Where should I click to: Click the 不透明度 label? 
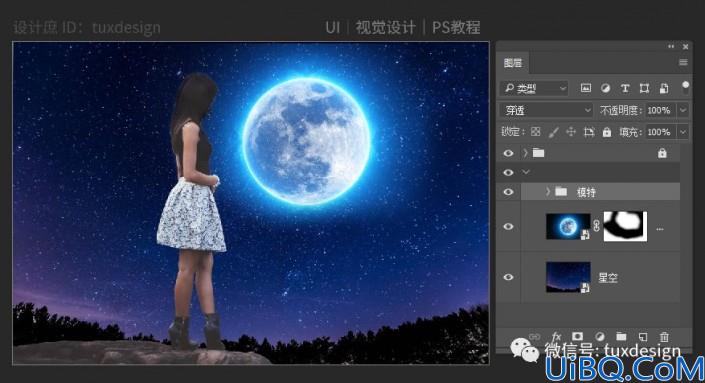click(x=620, y=110)
